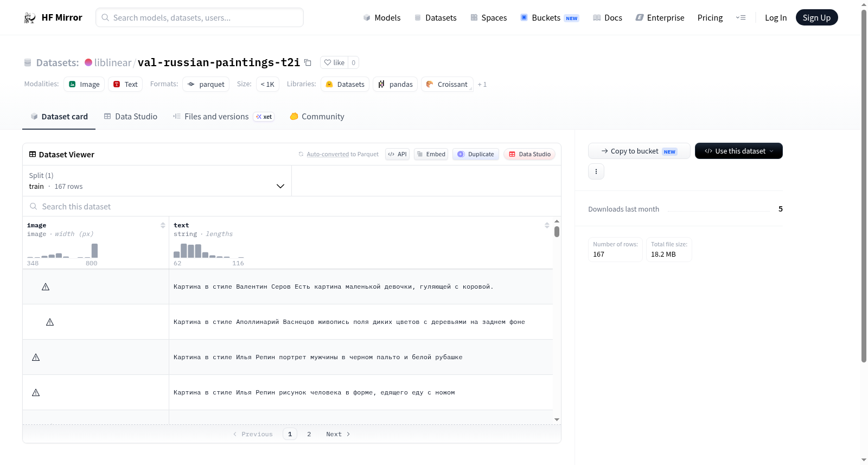
Task: Focus the Search models, datasets, users field
Action: tap(200, 17)
